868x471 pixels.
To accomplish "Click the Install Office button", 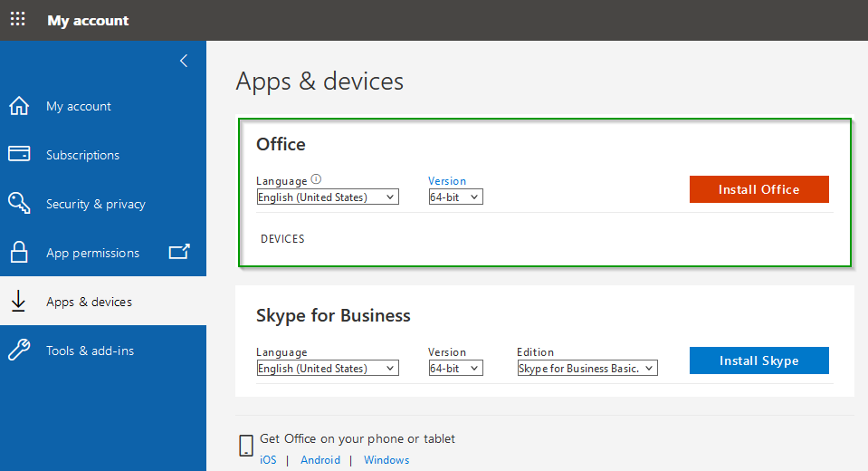I will 759,189.
